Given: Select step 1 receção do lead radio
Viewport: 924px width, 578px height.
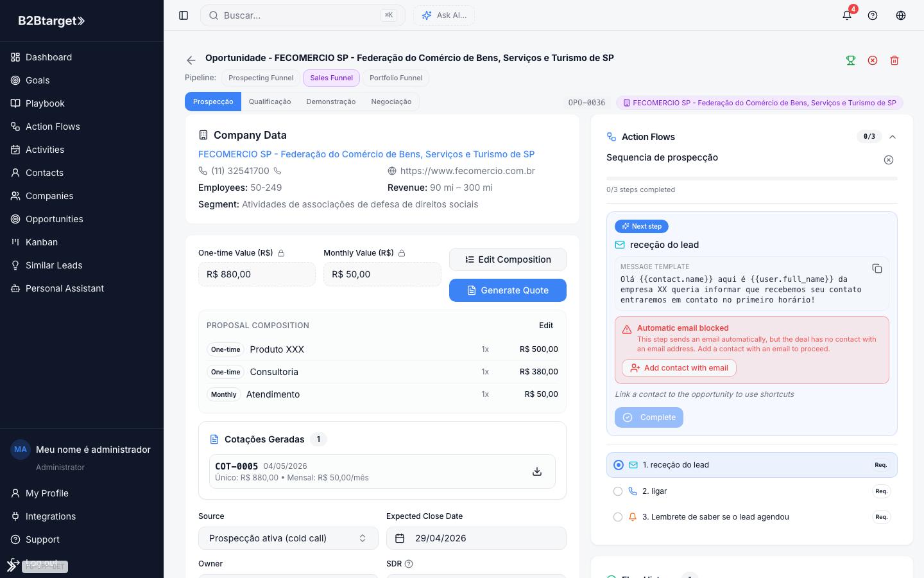Looking at the screenshot, I should click(x=619, y=465).
